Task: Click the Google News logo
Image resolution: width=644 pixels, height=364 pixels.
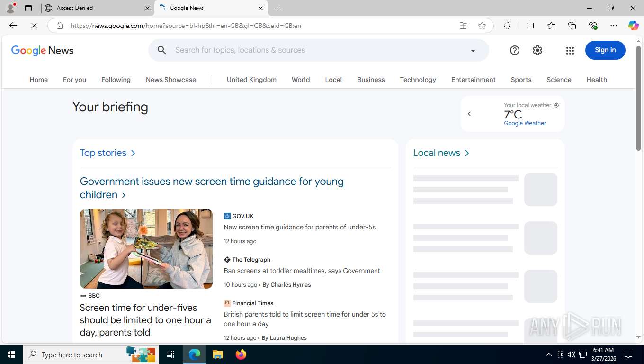Action: pyautogui.click(x=43, y=50)
